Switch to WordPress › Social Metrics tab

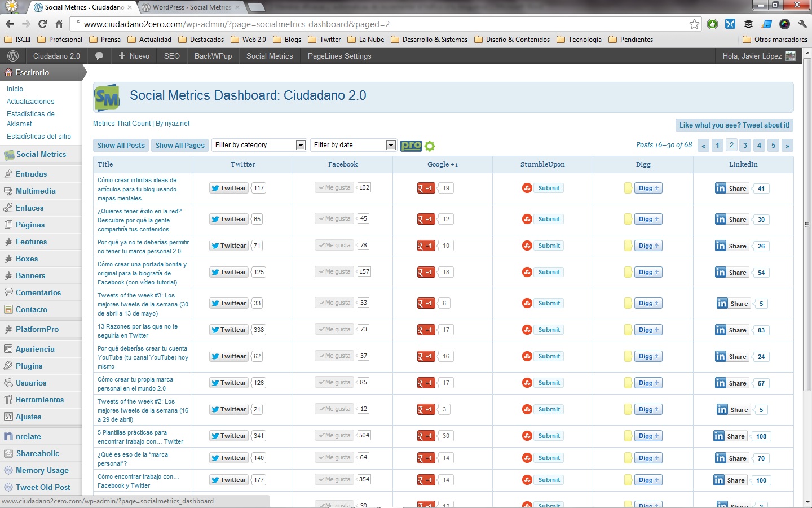192,7
